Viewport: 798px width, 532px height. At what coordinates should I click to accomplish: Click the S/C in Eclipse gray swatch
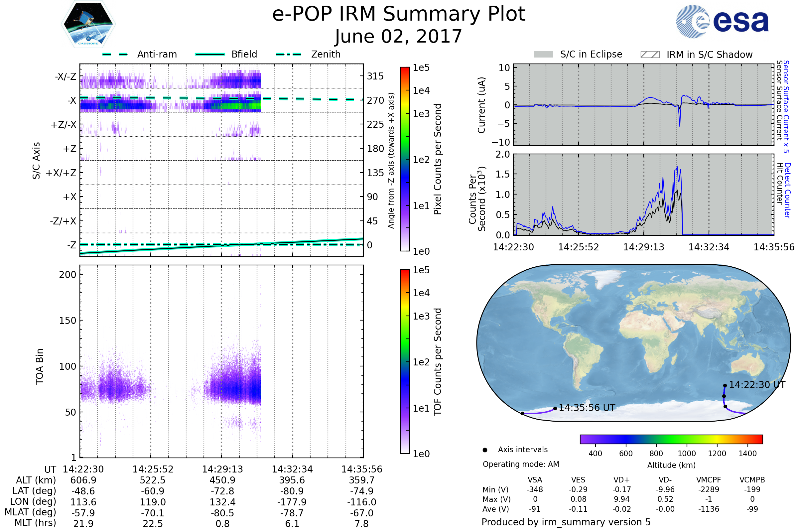(543, 55)
